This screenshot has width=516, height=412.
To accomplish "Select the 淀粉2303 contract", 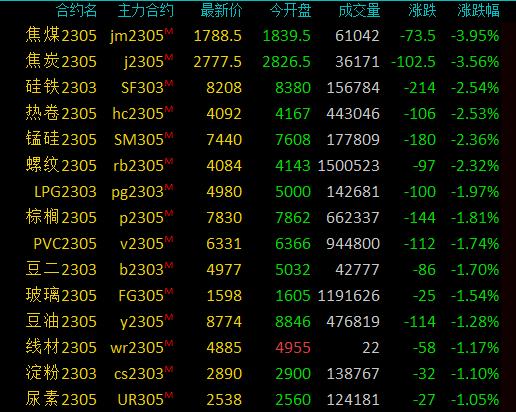I will pyautogui.click(x=61, y=374).
